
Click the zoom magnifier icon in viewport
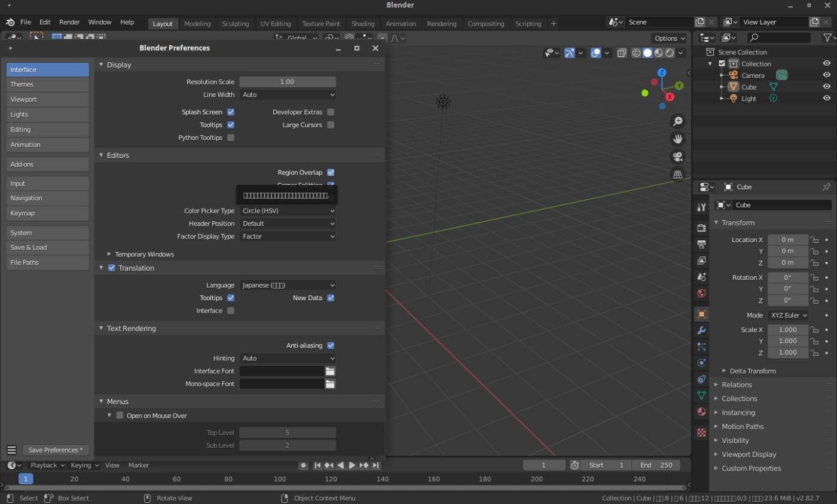678,121
